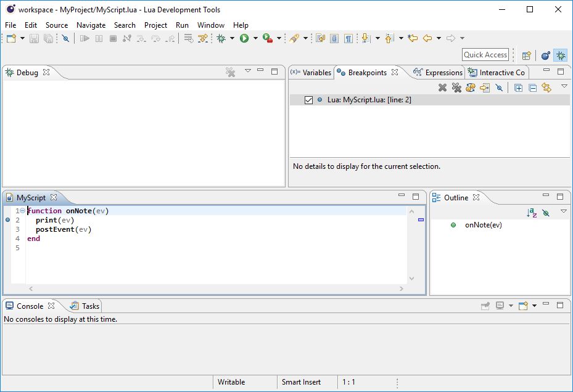The image size is (573, 392).
Task: Uncheck the MyScript.lua line 2 breakpoint checkbox
Action: pos(308,100)
